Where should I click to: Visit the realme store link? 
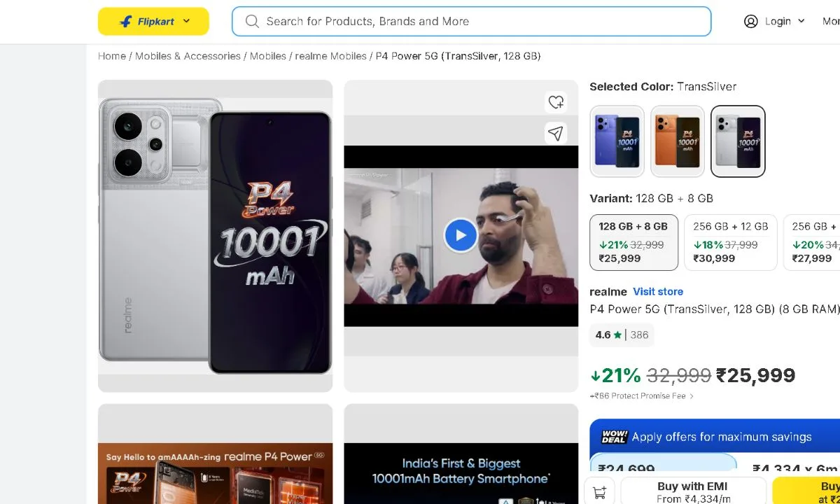[657, 291]
